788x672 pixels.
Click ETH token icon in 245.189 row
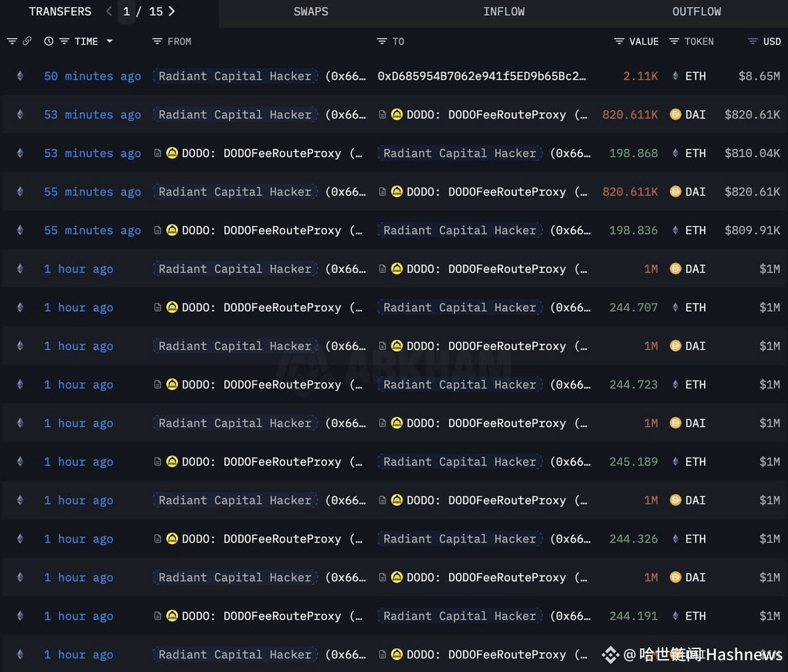coord(675,462)
